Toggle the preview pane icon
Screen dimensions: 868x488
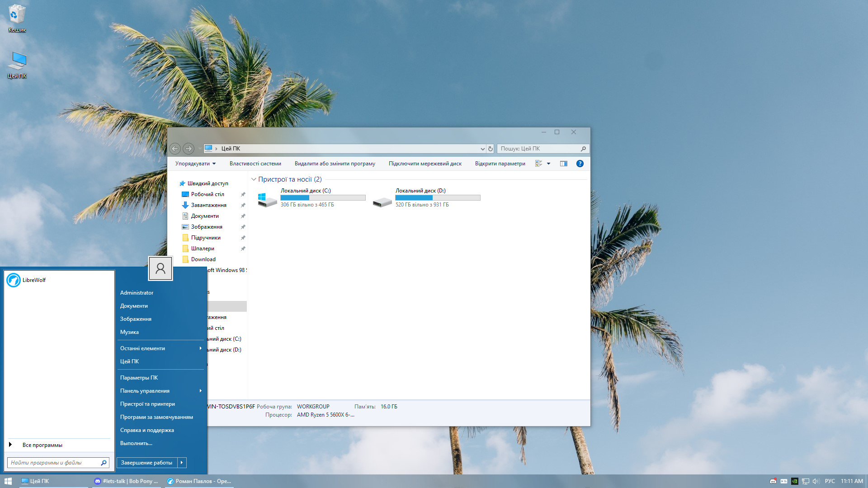(x=563, y=164)
